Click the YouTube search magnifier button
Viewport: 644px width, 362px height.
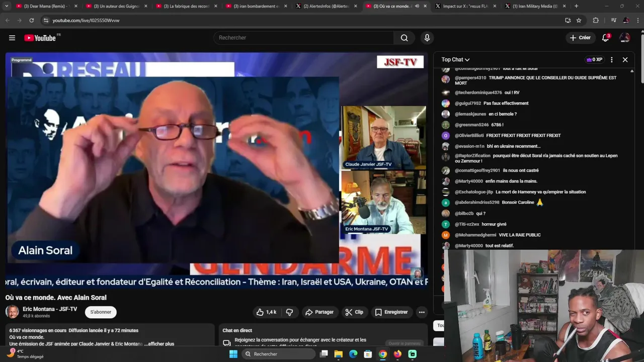tap(404, 38)
